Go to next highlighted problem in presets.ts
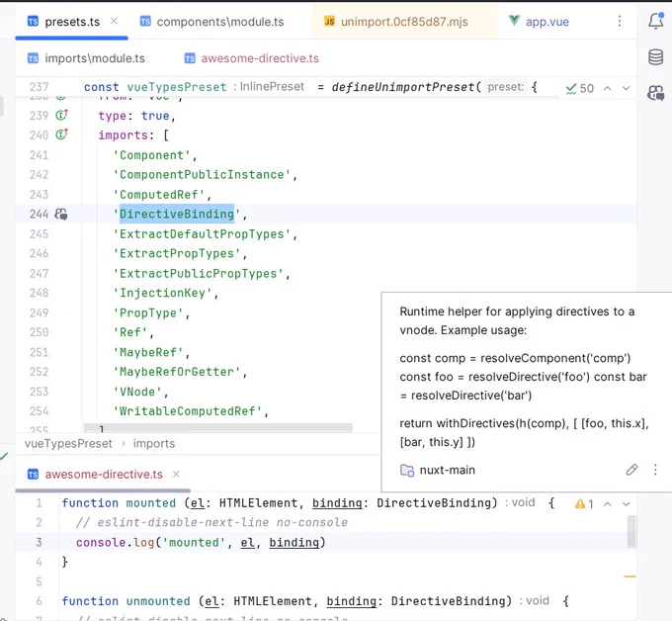 627,88
